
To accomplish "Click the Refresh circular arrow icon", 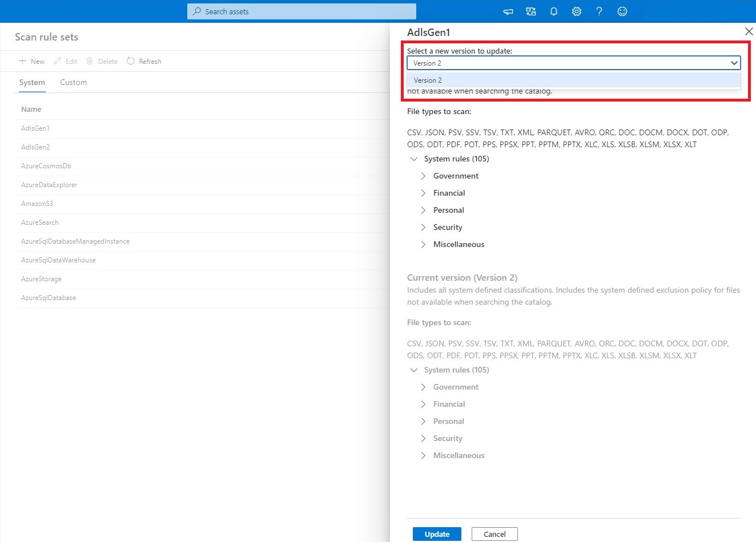I will (131, 61).
